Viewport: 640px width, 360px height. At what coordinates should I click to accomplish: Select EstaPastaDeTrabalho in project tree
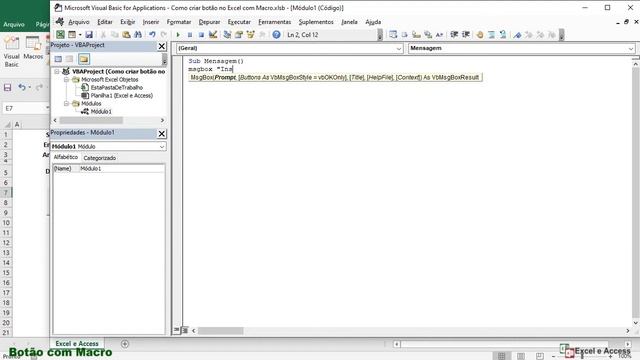click(117, 87)
